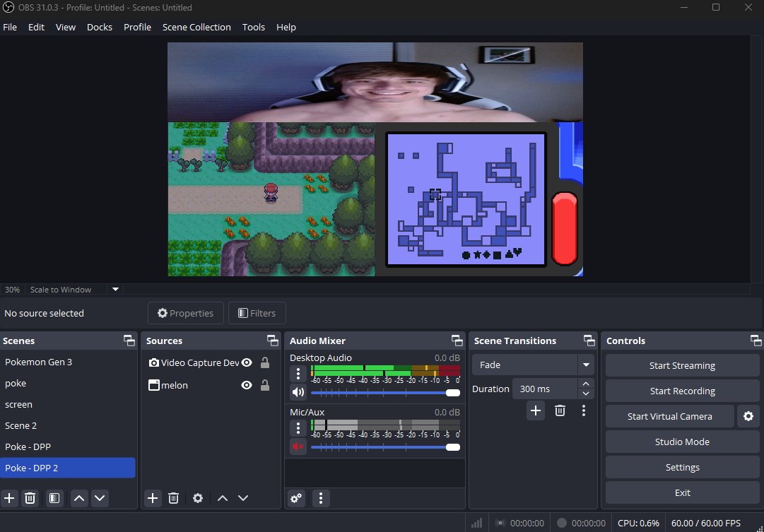Click the Exit button

coord(682,492)
